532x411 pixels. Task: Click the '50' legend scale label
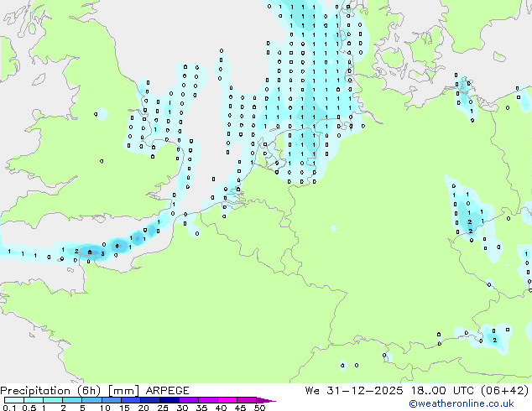(259, 408)
